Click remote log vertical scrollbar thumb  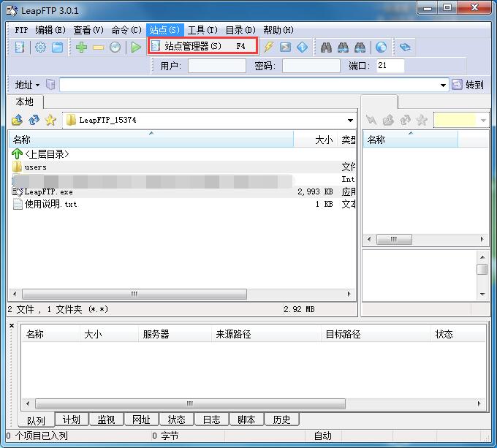[x=482, y=270]
